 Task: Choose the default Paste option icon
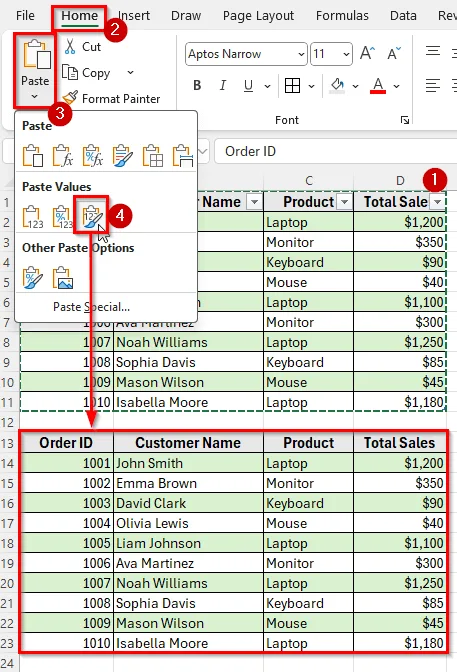coord(33,155)
